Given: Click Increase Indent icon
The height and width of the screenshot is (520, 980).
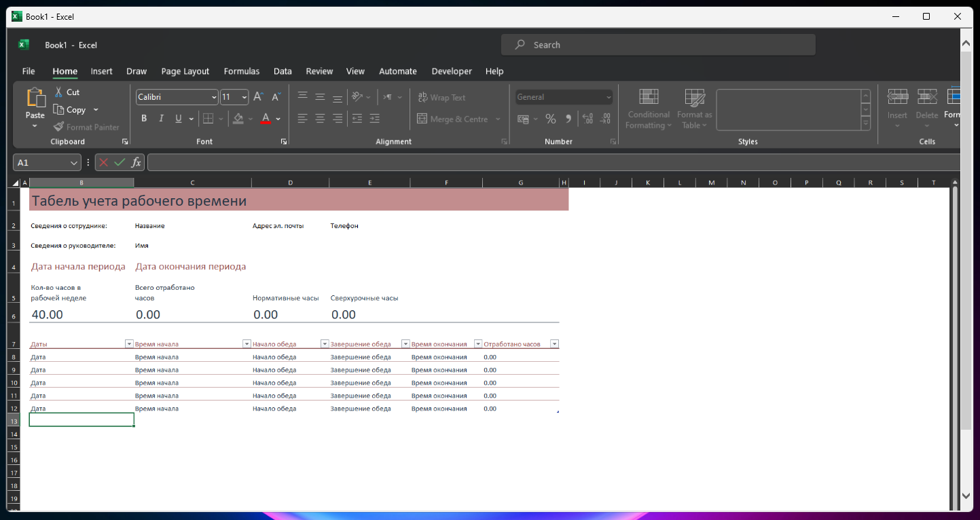Looking at the screenshot, I should (374, 119).
